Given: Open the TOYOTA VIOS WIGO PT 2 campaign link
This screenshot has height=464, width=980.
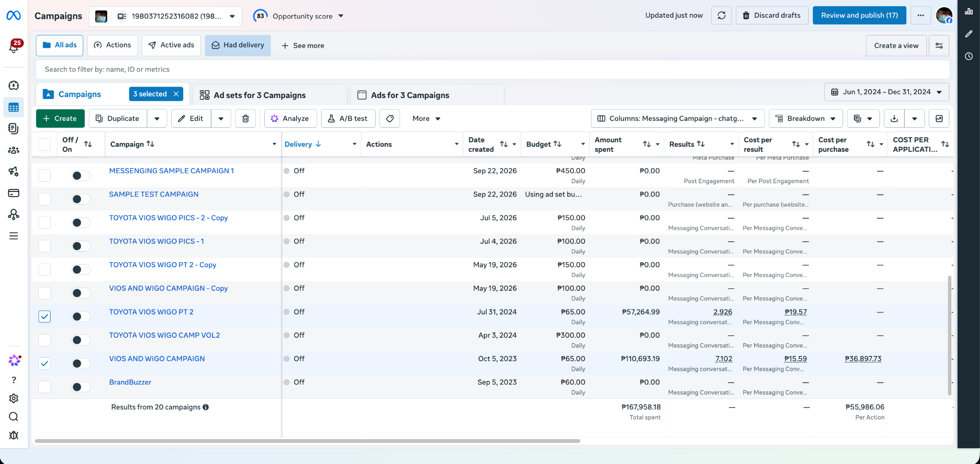Looking at the screenshot, I should (x=151, y=312).
